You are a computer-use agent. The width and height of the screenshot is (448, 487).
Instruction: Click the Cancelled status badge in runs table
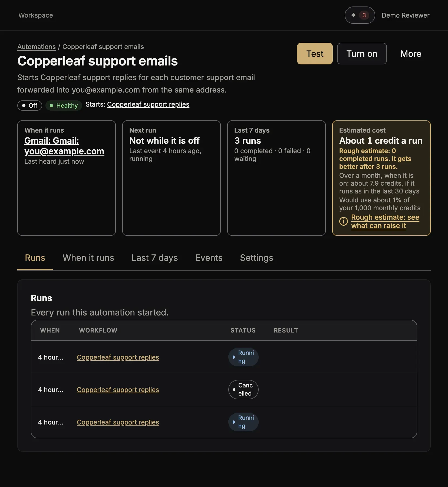click(x=243, y=390)
